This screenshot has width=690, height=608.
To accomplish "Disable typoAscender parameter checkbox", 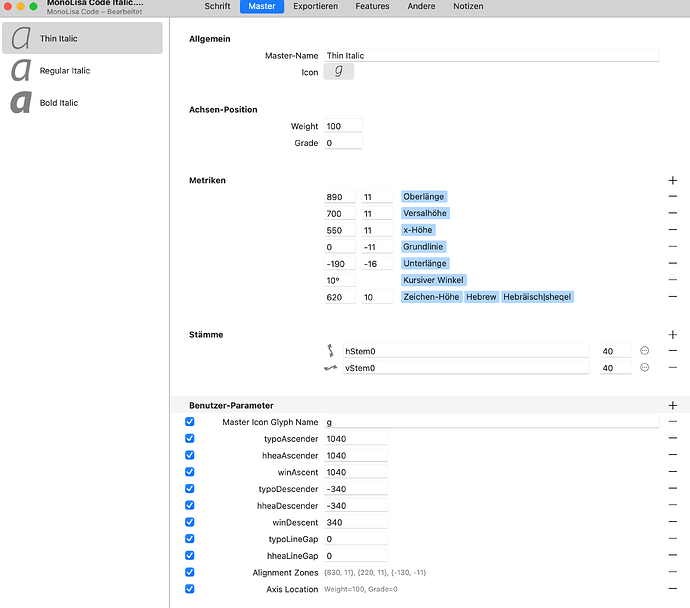I will [x=190, y=438].
